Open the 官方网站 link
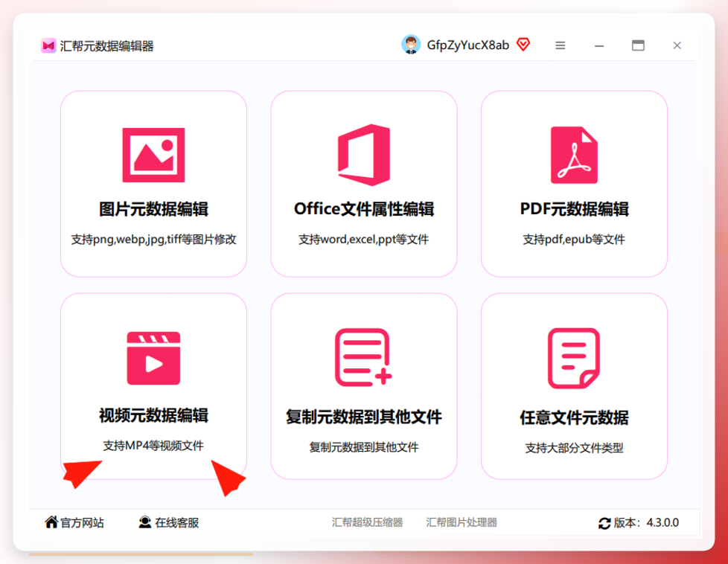728x564 pixels. (82, 522)
